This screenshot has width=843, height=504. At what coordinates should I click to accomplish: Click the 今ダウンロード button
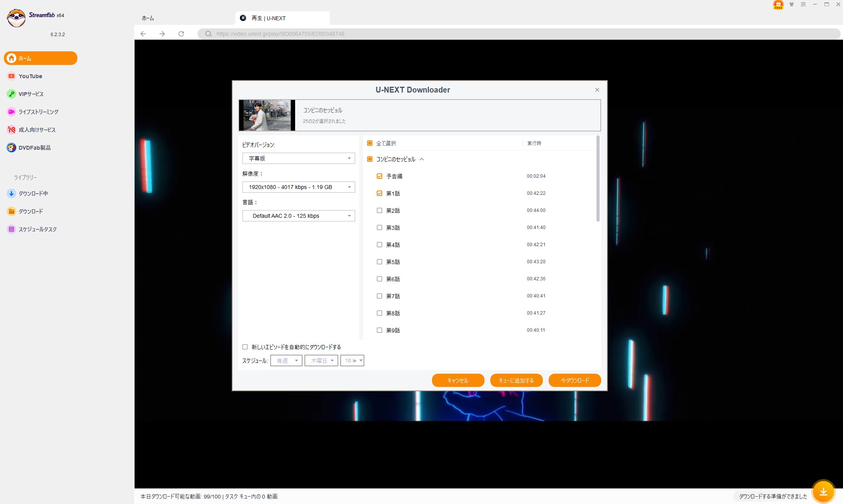click(574, 380)
